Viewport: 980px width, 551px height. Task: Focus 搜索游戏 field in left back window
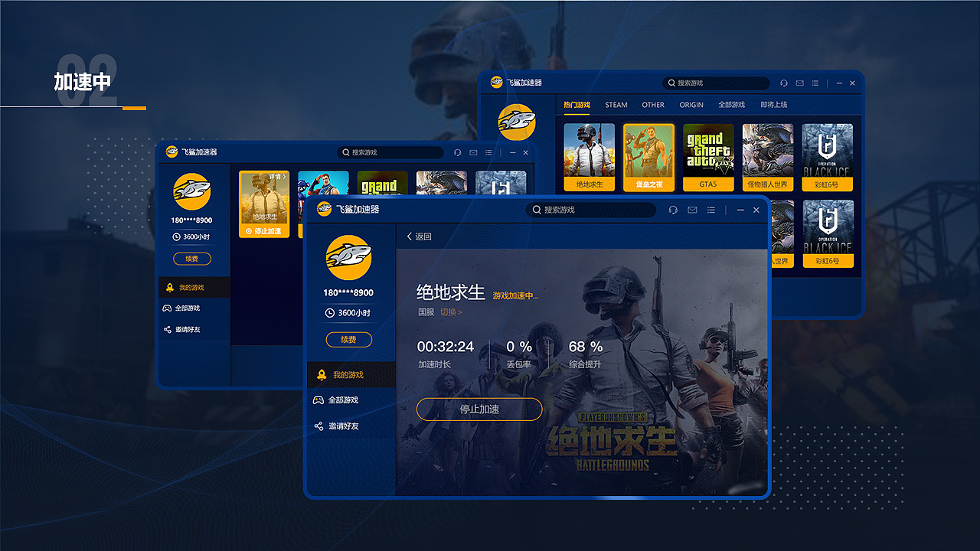tap(390, 153)
